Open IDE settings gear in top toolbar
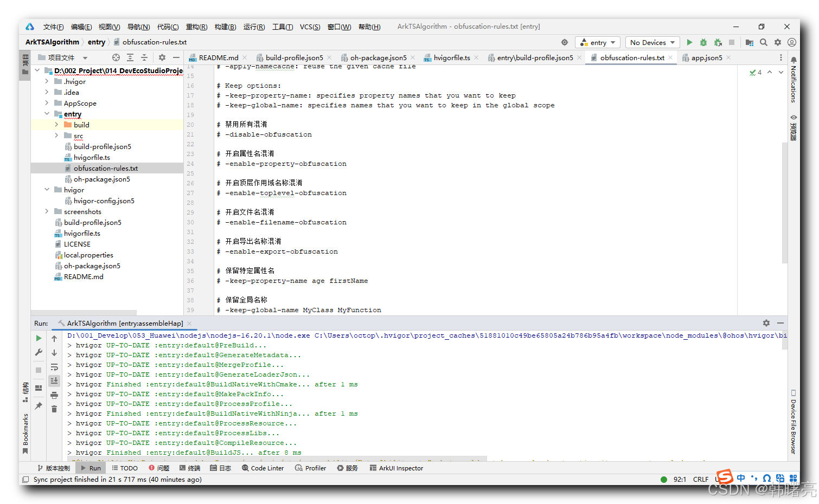 click(778, 42)
